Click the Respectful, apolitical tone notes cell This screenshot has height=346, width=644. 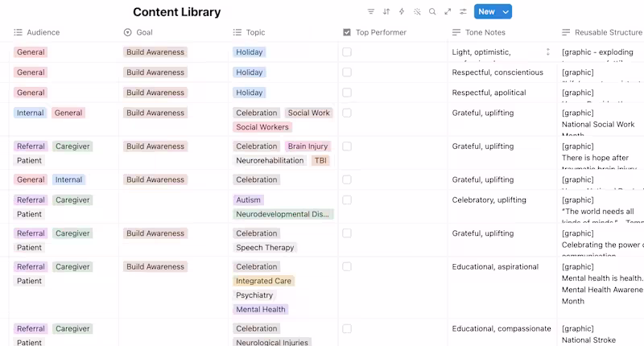point(489,93)
